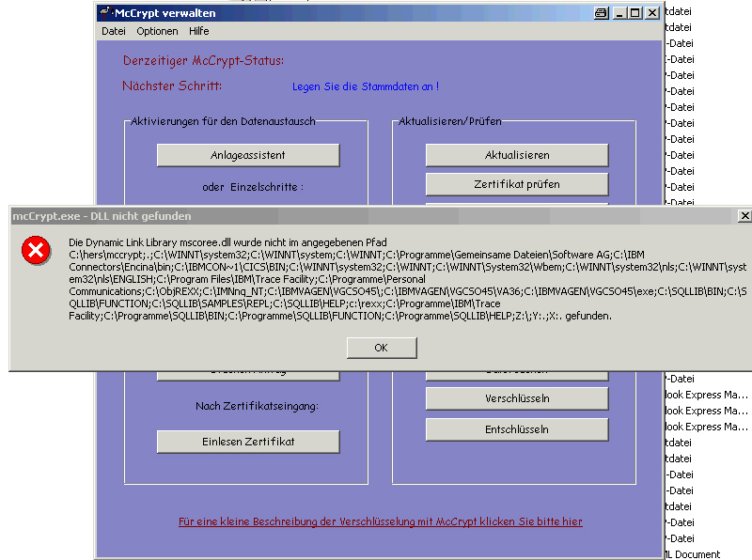
Task: Confirm the DLL error with OK
Action: (382, 348)
